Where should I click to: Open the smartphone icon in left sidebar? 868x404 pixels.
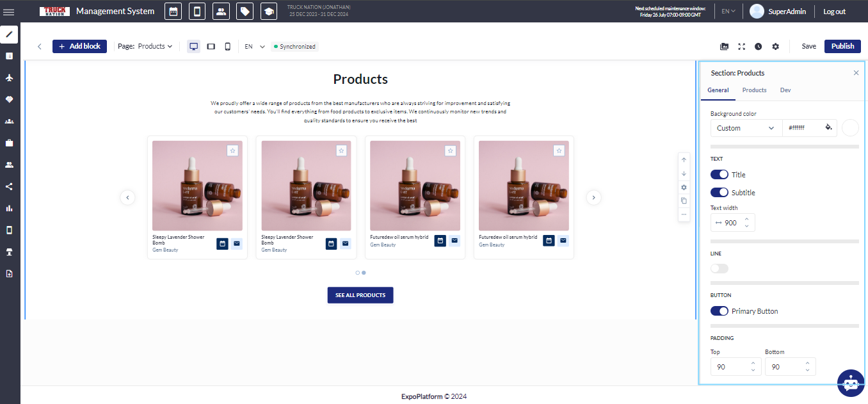coord(9,230)
